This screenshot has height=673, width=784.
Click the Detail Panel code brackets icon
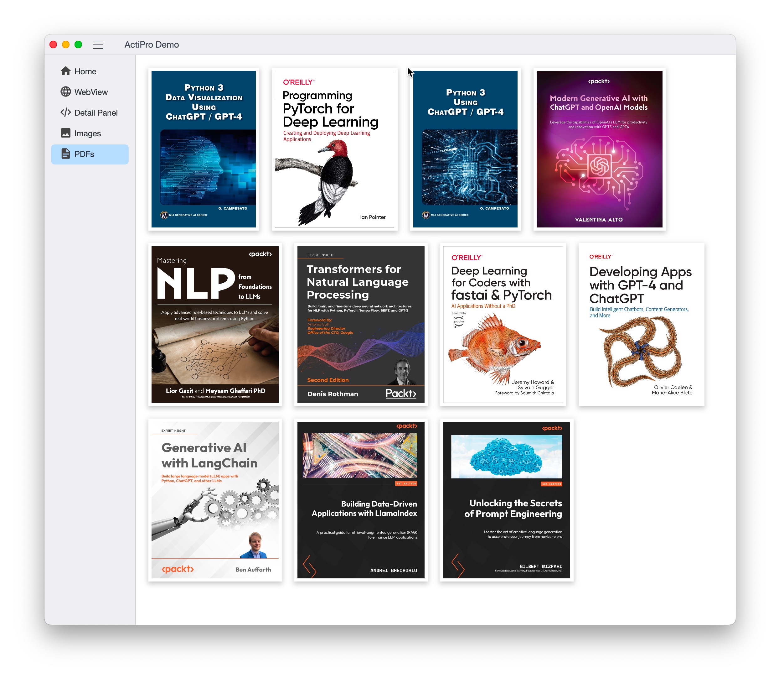click(x=66, y=112)
